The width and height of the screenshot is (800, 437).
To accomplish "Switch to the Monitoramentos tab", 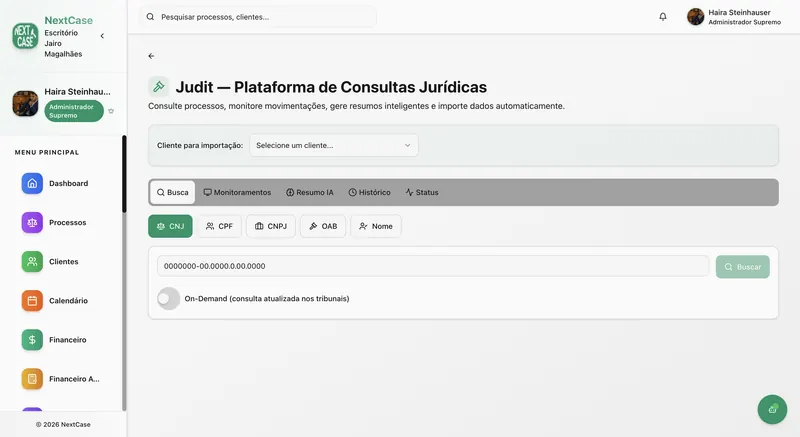I will click(237, 192).
